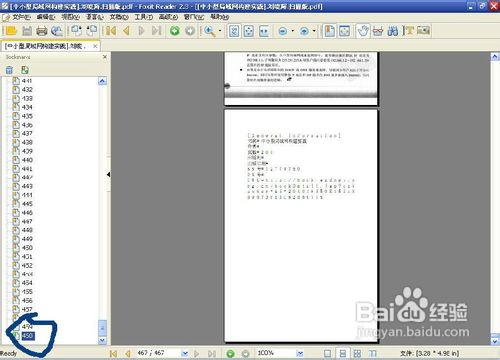This screenshot has width=500, height=360.
Task: Click the round Zoom In button
Action: (304, 31)
